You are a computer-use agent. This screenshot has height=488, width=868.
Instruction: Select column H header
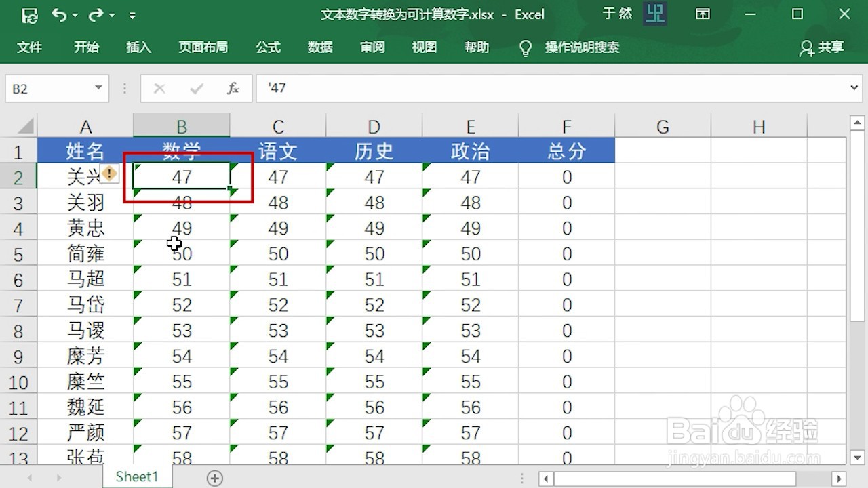(x=759, y=127)
